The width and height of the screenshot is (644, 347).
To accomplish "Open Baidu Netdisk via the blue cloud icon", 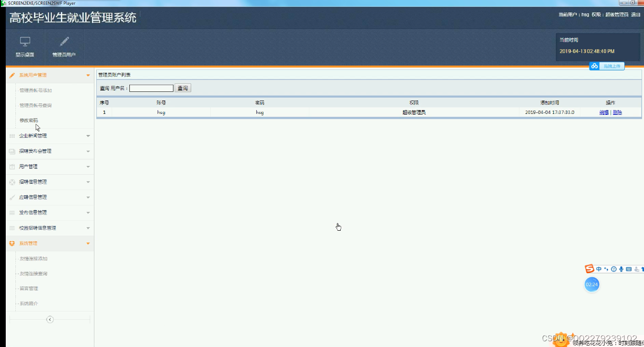I will [594, 66].
